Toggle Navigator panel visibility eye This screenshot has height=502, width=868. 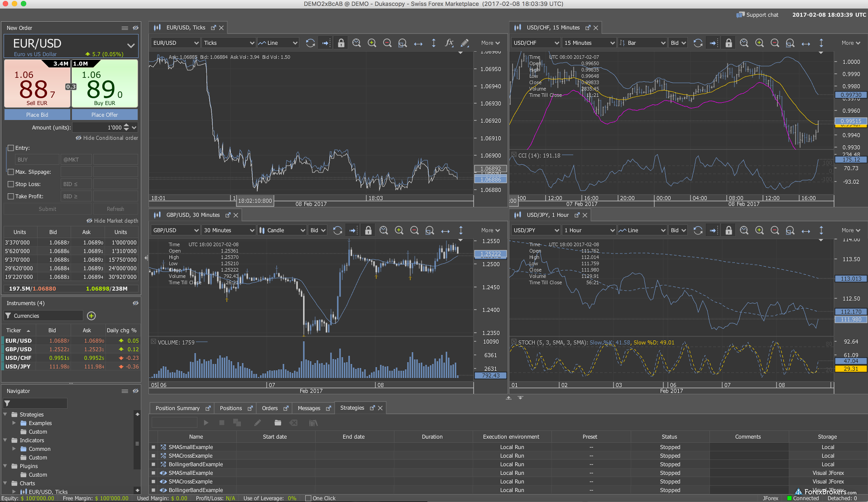(135, 391)
